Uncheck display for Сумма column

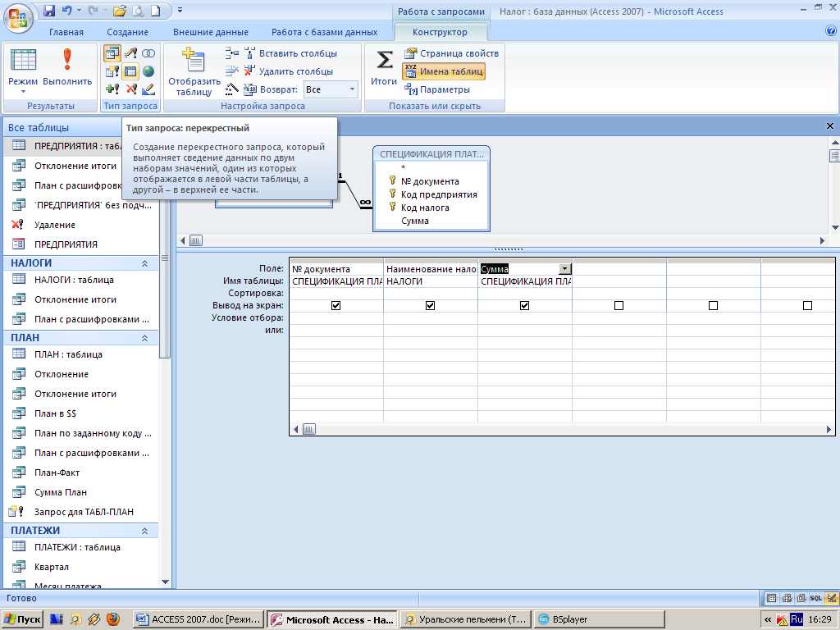click(x=524, y=305)
